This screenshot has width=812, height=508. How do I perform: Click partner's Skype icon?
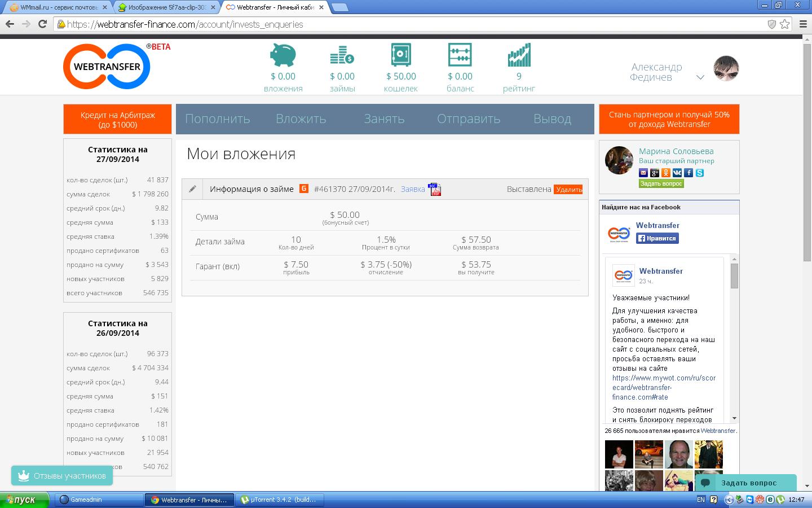coord(700,173)
